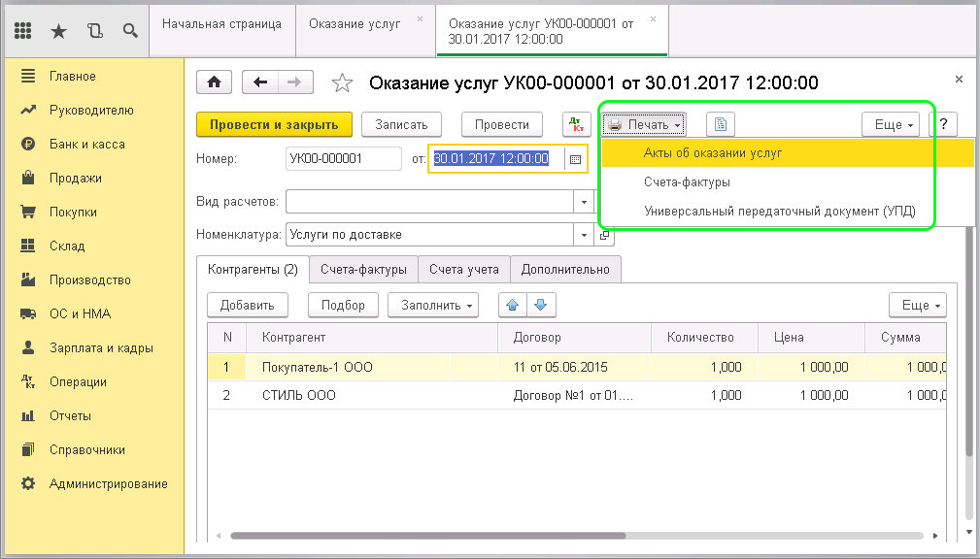Open the report icon button next to Печать

point(721,124)
